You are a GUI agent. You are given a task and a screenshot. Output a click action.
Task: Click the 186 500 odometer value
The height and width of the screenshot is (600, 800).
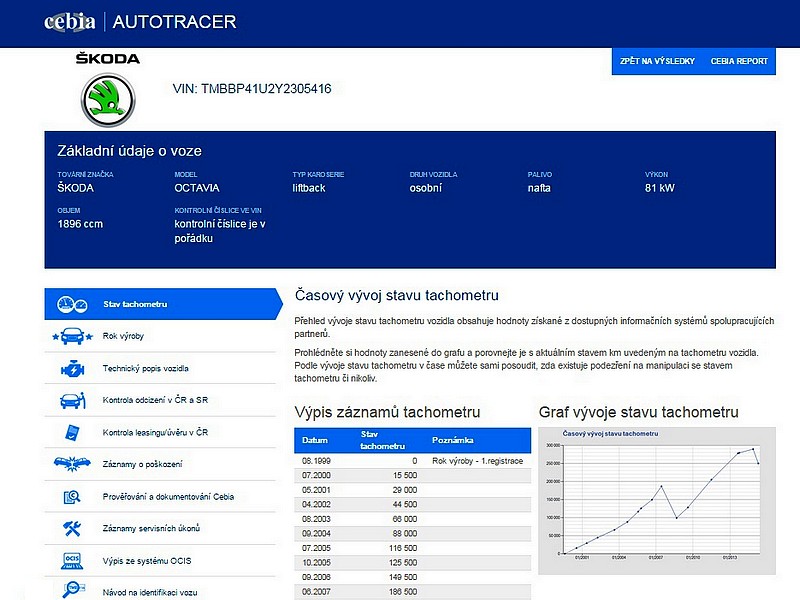[403, 592]
